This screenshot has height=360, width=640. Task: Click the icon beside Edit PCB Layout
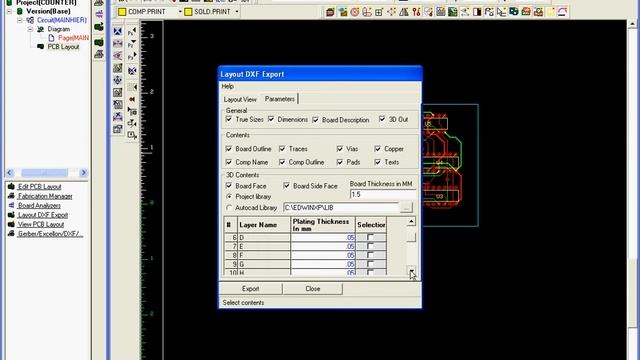(11, 187)
